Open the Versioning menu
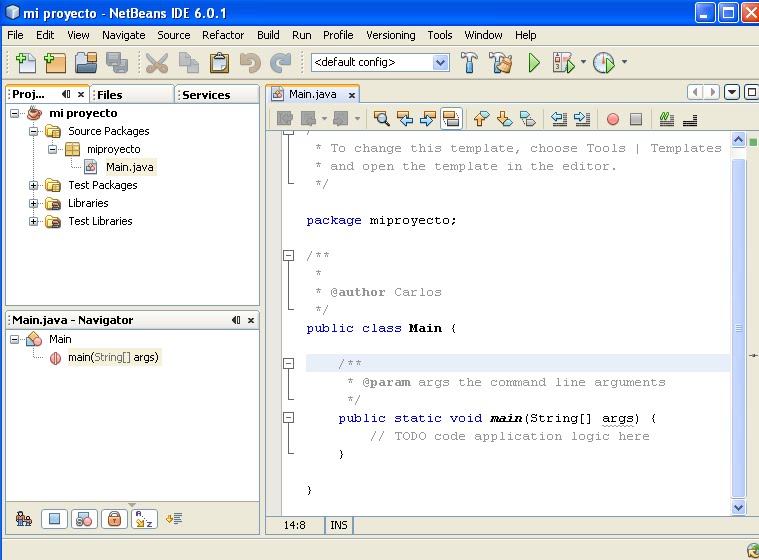This screenshot has width=759, height=560. pyautogui.click(x=391, y=35)
